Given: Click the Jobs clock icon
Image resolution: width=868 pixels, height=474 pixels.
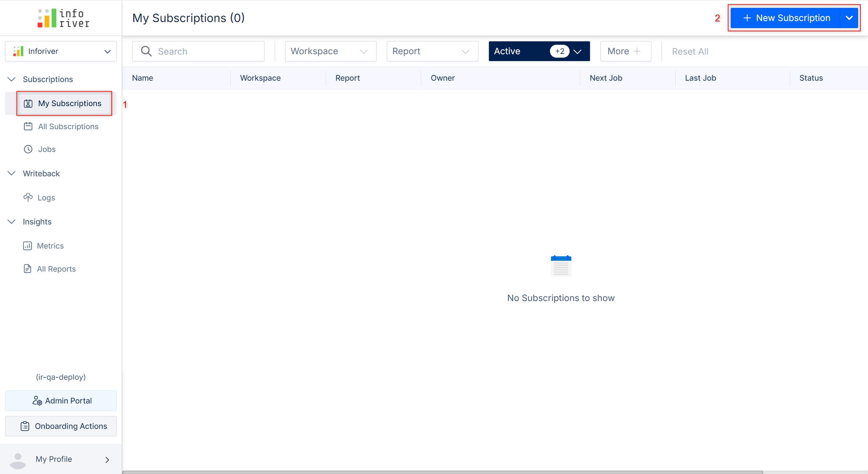Looking at the screenshot, I should click(28, 149).
